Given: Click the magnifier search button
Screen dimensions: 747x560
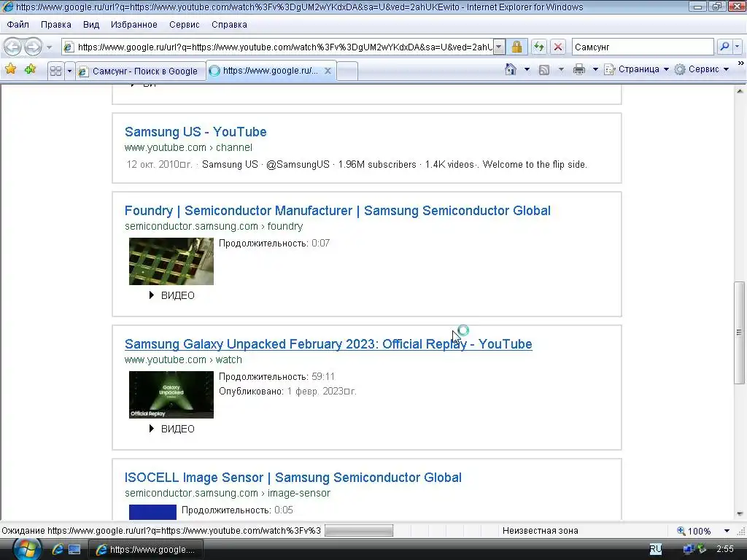Looking at the screenshot, I should (x=724, y=47).
